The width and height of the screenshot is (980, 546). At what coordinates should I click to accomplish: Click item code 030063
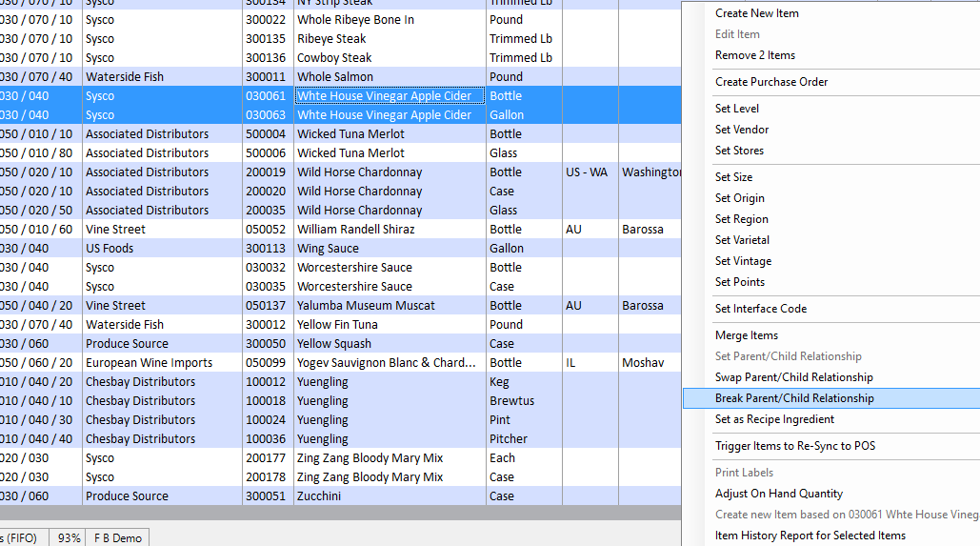(266, 115)
